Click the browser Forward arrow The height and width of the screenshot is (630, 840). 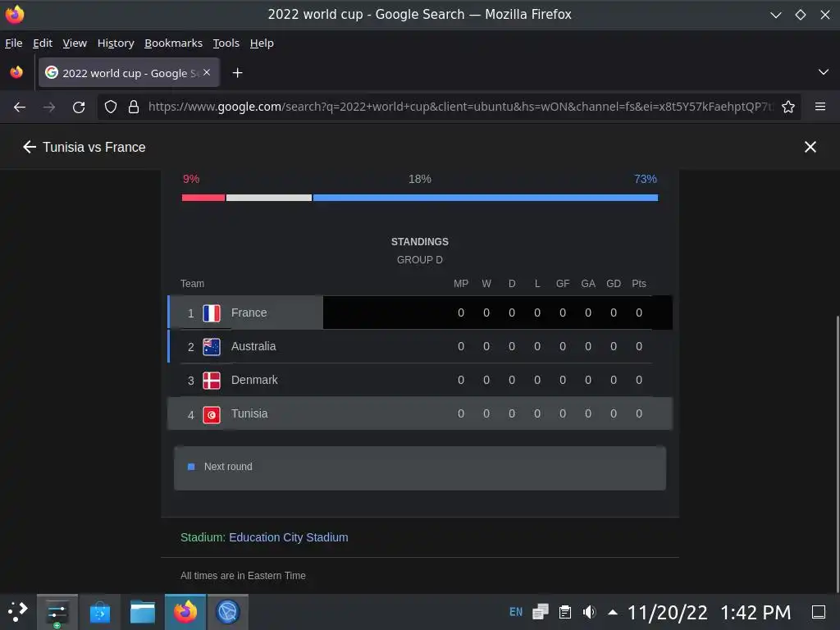click(49, 107)
